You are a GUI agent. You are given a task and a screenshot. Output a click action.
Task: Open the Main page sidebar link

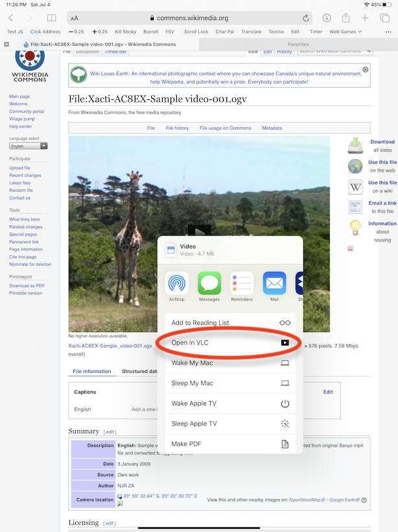tap(19, 97)
